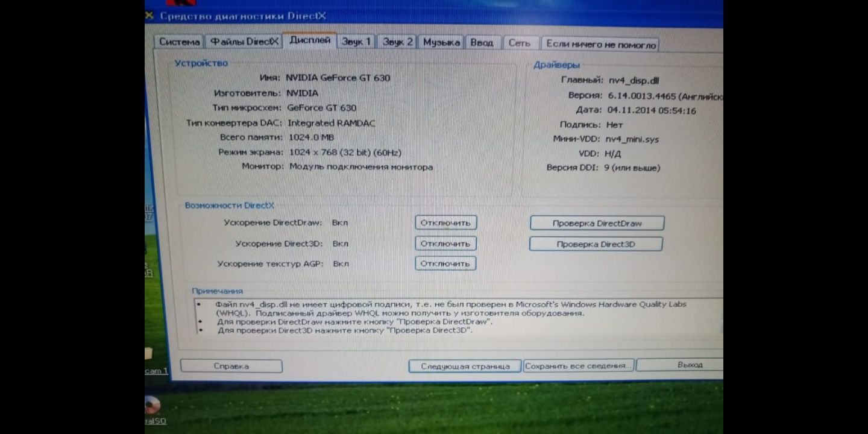Click Сохранить все сведения button

(x=578, y=366)
